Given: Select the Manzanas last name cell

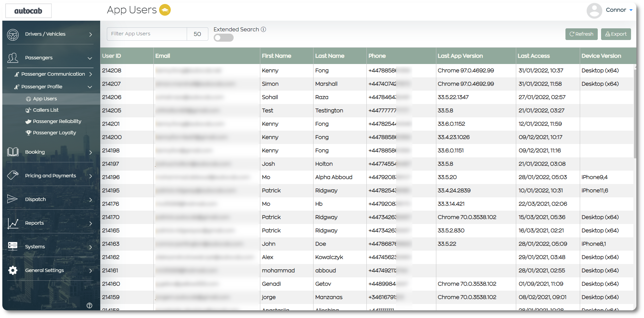Looking at the screenshot, I should tap(340, 297).
